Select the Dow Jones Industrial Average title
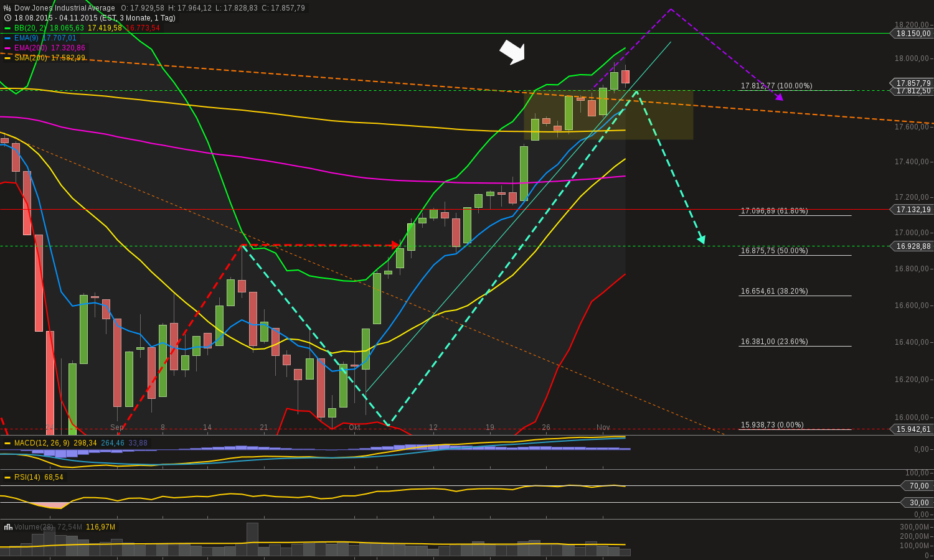 (65, 8)
